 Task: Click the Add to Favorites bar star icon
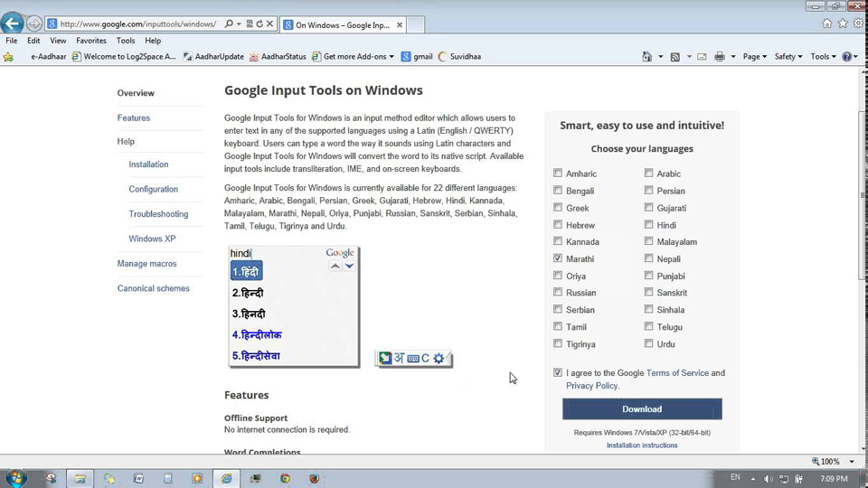8,56
